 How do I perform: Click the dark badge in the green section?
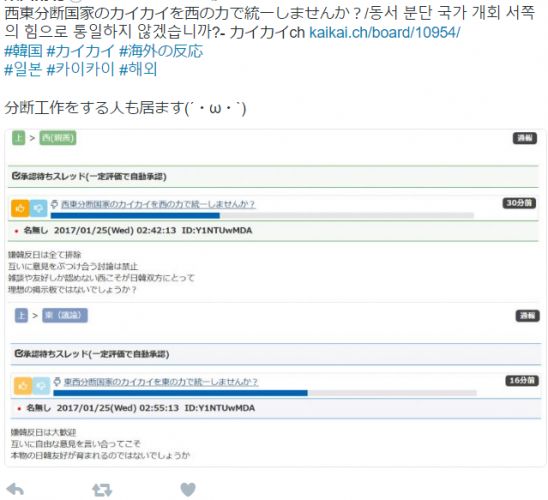tap(525, 138)
